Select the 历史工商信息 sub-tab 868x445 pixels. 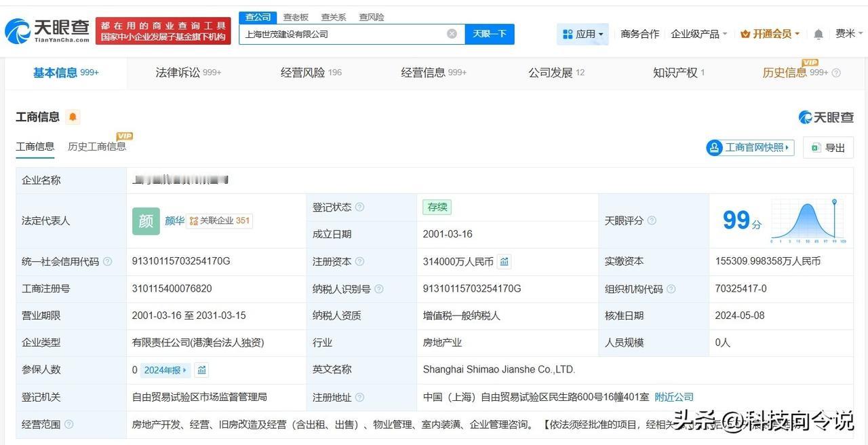[97, 147]
